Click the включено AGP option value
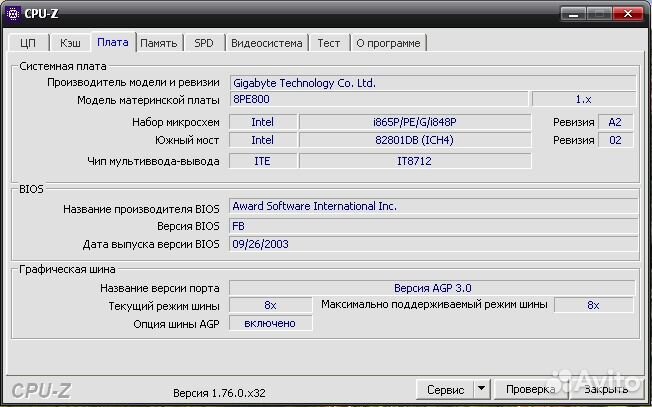This screenshot has height=407, width=652. 270,323
